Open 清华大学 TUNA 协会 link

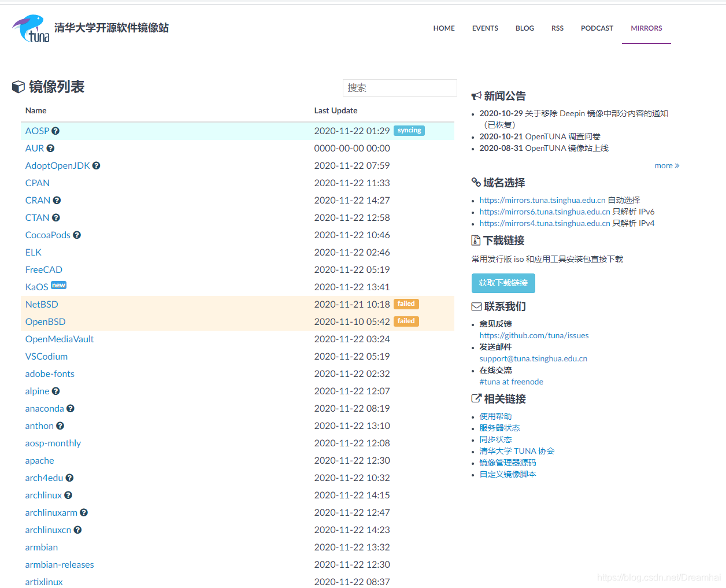pos(517,452)
